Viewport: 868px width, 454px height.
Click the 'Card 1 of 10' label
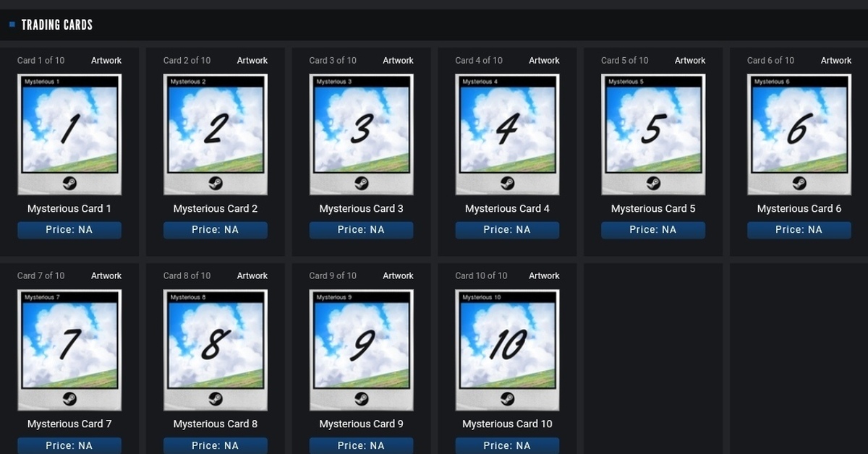coord(41,61)
